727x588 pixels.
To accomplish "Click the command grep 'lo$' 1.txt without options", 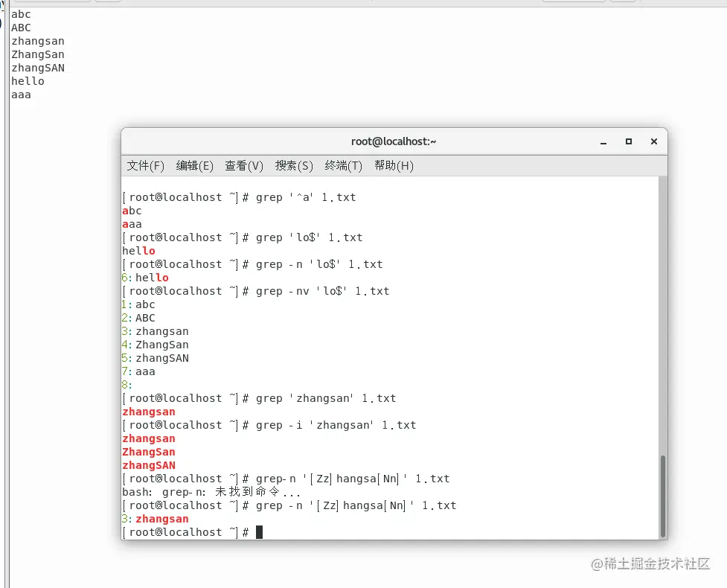I will click(310, 237).
